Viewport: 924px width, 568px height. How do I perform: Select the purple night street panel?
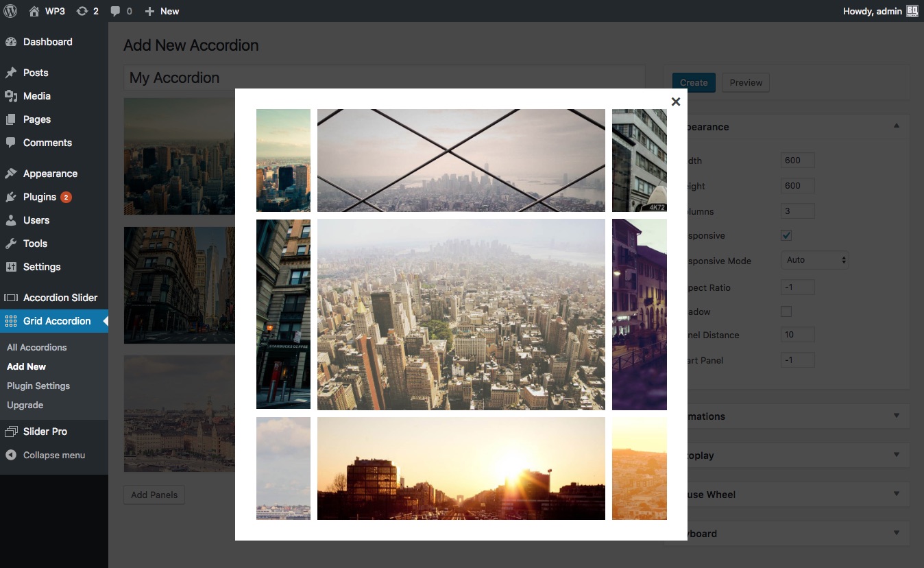click(640, 314)
